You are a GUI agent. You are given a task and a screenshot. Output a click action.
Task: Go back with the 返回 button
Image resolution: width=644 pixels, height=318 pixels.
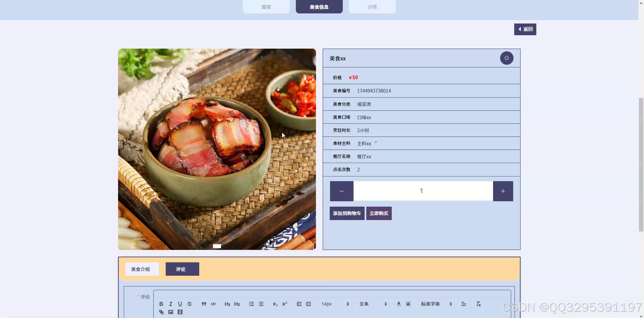(525, 29)
